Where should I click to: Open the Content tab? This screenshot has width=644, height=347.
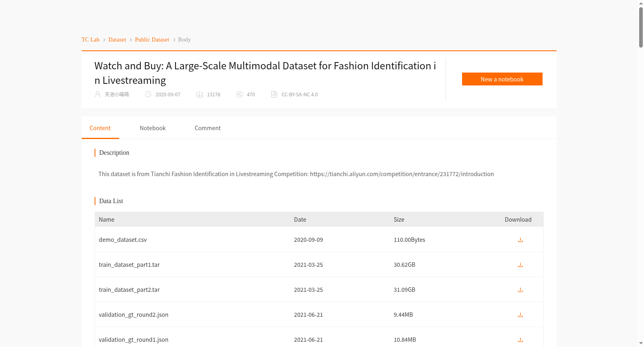point(100,128)
